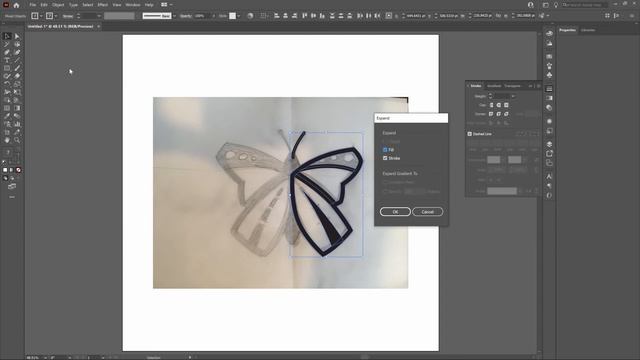Image resolution: width=640 pixels, height=360 pixels.
Task: Open the stroke weight dropdown in control bar
Action: (99, 16)
